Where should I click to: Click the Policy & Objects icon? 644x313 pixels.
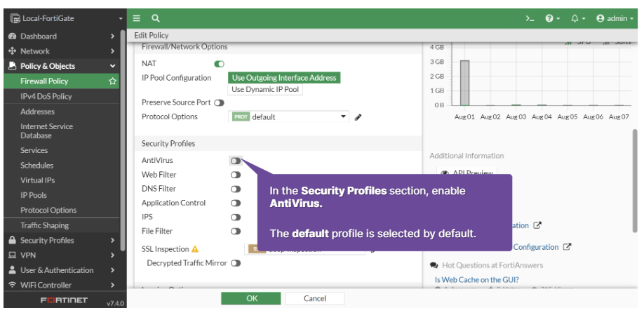pos(13,66)
